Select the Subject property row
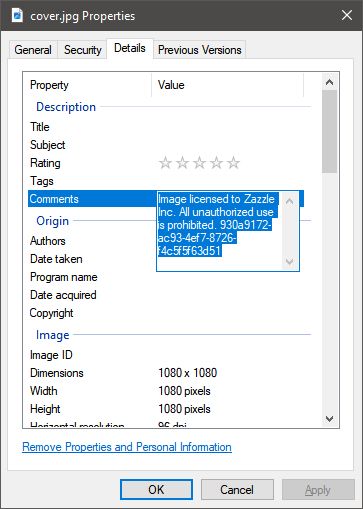 coord(166,145)
